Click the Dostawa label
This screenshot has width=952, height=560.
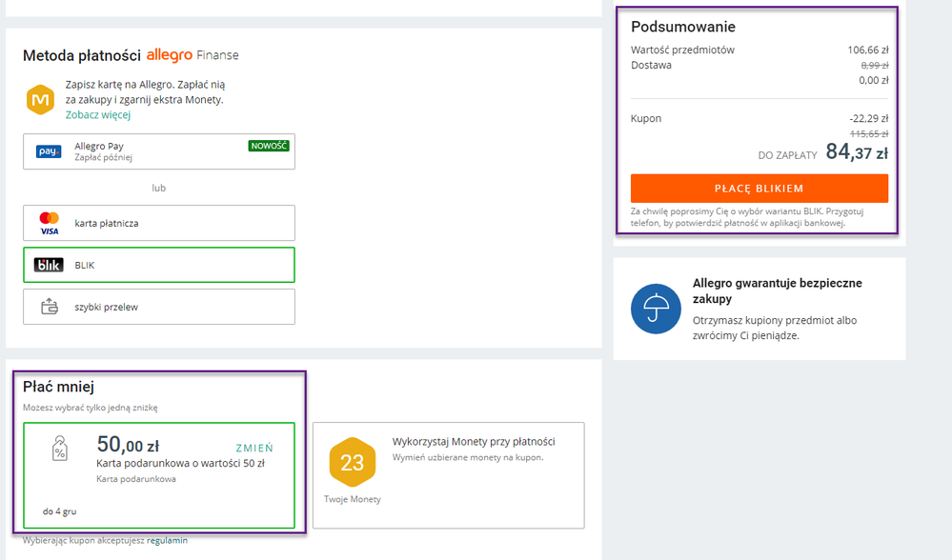click(x=651, y=65)
